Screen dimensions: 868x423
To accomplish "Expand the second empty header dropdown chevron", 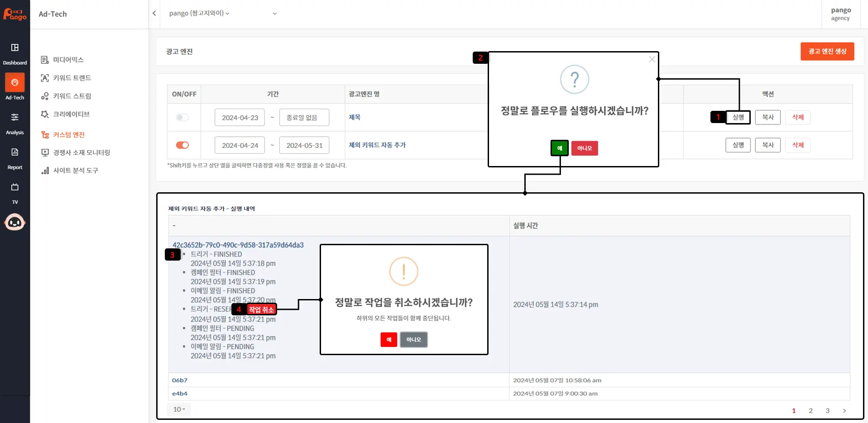I will [x=274, y=14].
